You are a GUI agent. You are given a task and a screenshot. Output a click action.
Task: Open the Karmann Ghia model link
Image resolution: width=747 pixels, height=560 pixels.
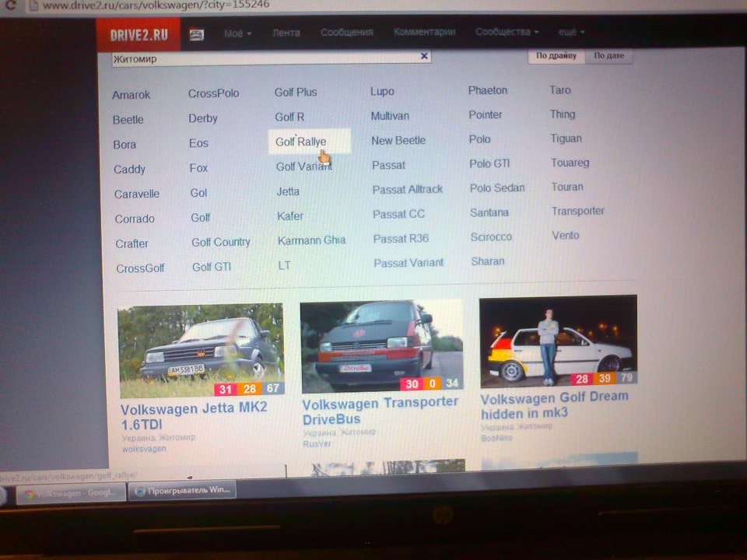(x=311, y=240)
